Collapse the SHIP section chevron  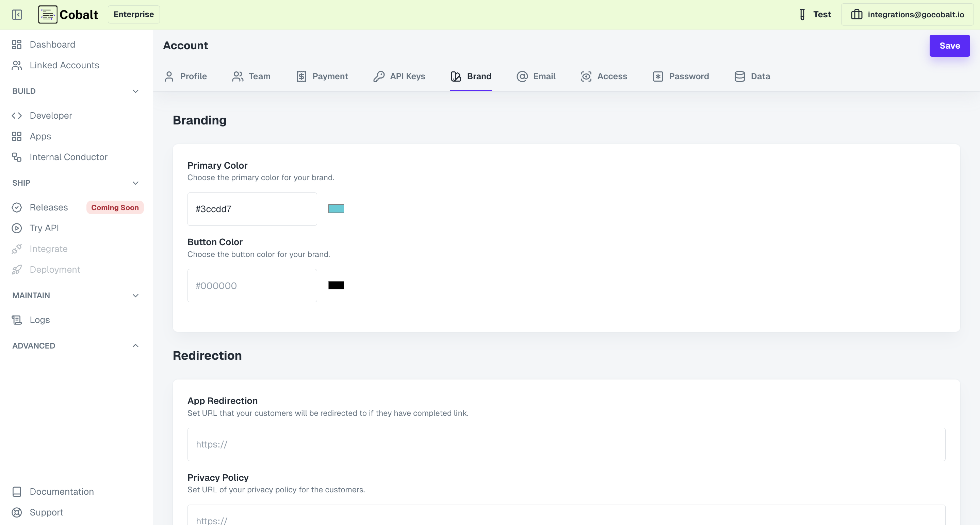point(135,183)
